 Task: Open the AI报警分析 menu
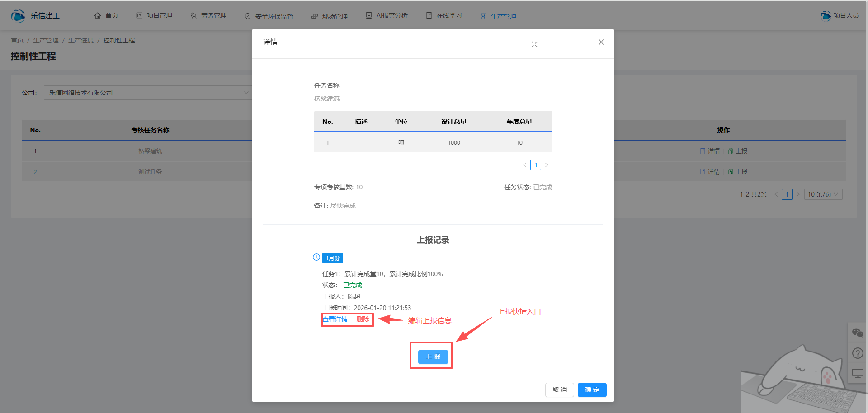point(387,16)
